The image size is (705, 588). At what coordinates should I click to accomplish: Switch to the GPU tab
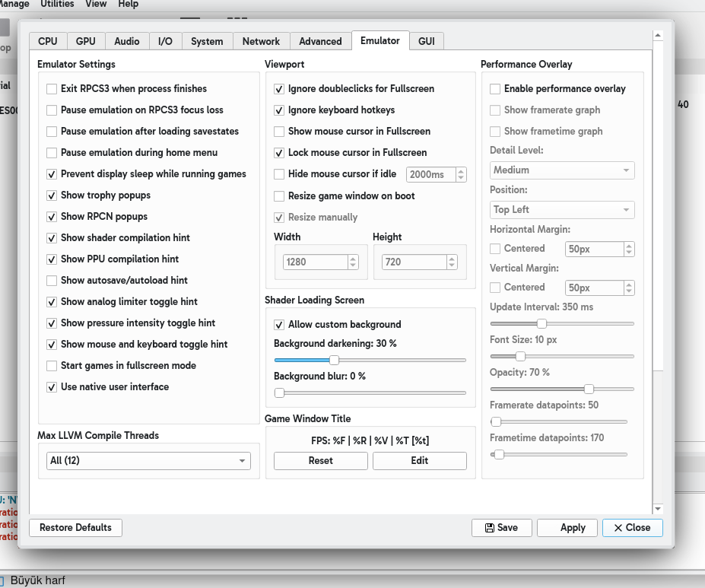85,41
